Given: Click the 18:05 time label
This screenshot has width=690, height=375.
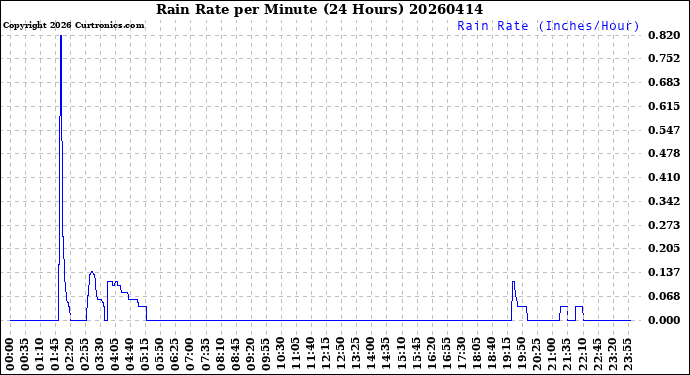Looking at the screenshot, I should [477, 355].
